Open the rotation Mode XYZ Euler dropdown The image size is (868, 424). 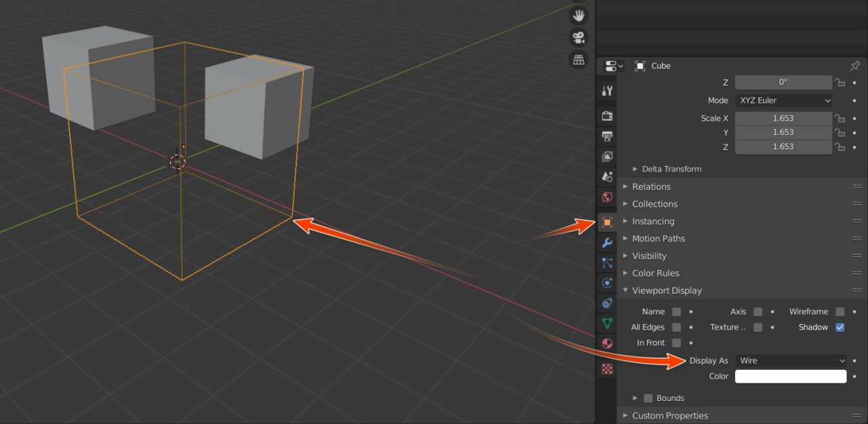click(783, 100)
